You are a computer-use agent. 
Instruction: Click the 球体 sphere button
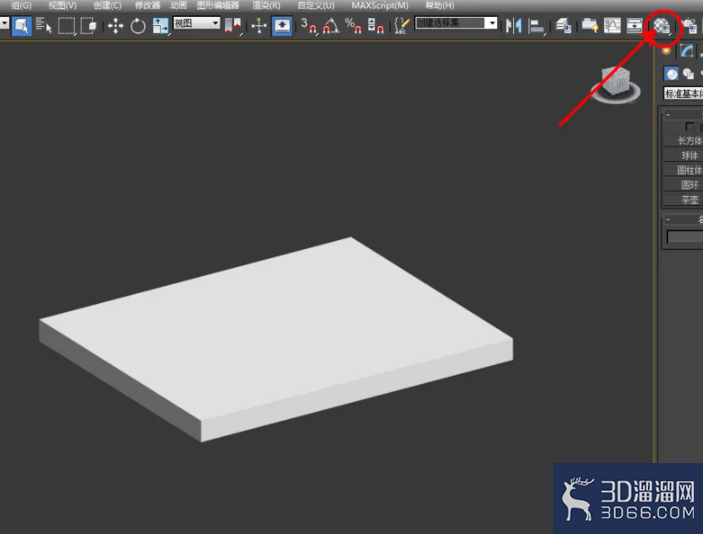point(683,156)
